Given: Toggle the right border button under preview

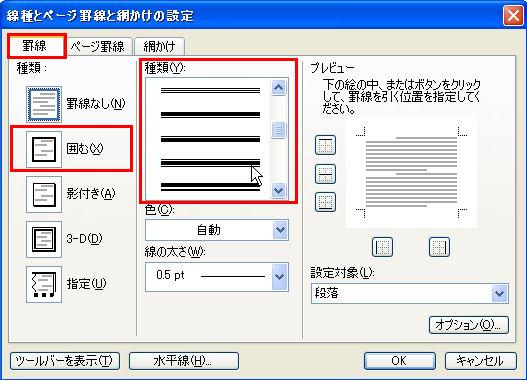Looking at the screenshot, I should coord(439,247).
